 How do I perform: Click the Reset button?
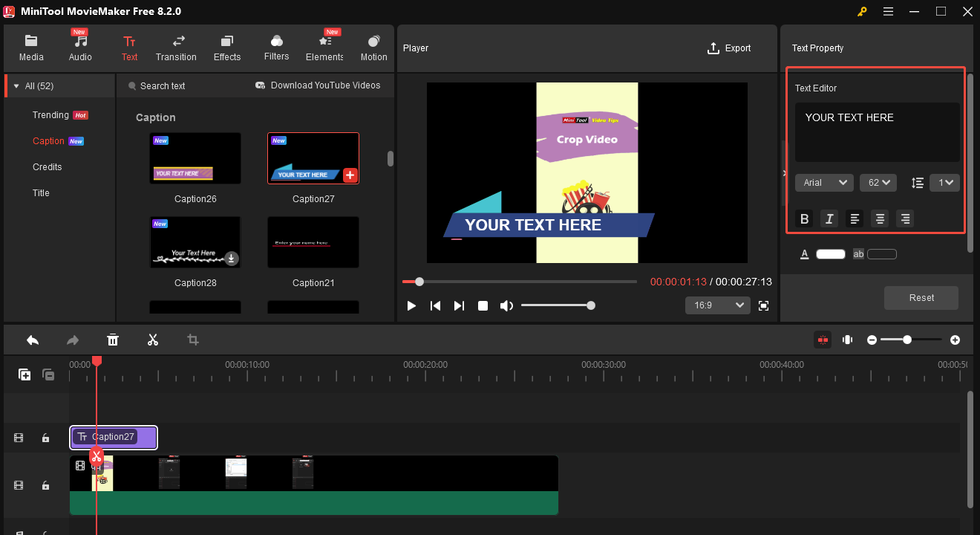pos(921,298)
